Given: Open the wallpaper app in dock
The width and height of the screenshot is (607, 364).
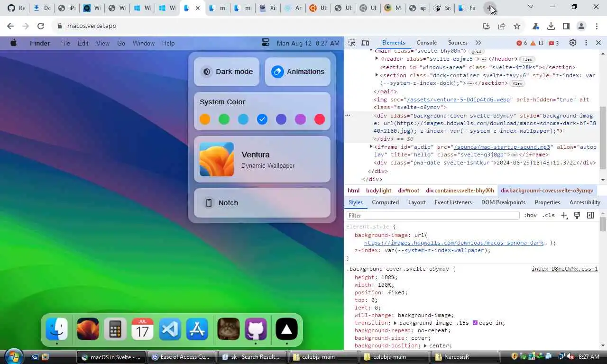Looking at the screenshot, I should coord(88,329).
